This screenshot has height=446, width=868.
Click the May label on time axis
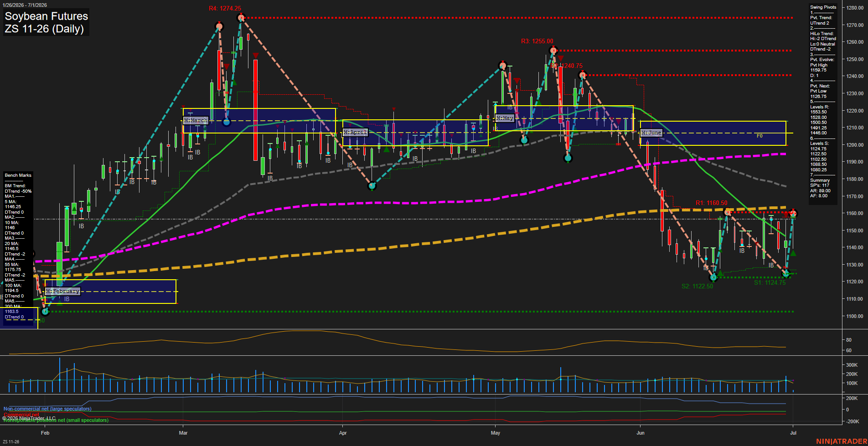(x=496, y=433)
